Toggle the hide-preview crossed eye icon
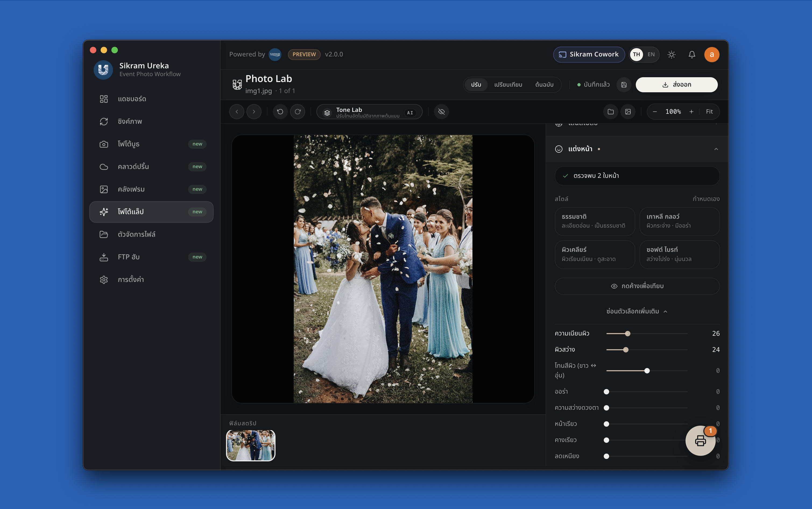Screen dimensions: 812x509 pos(441,112)
